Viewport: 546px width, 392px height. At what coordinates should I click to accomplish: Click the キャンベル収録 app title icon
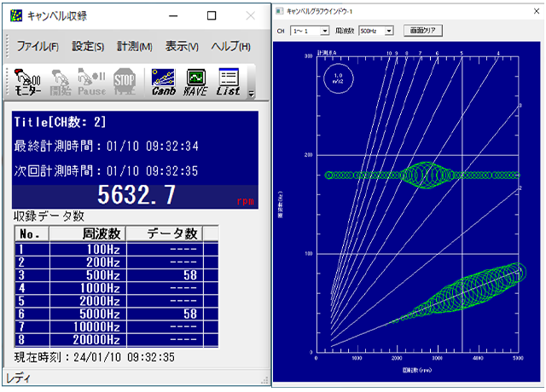(x=16, y=15)
